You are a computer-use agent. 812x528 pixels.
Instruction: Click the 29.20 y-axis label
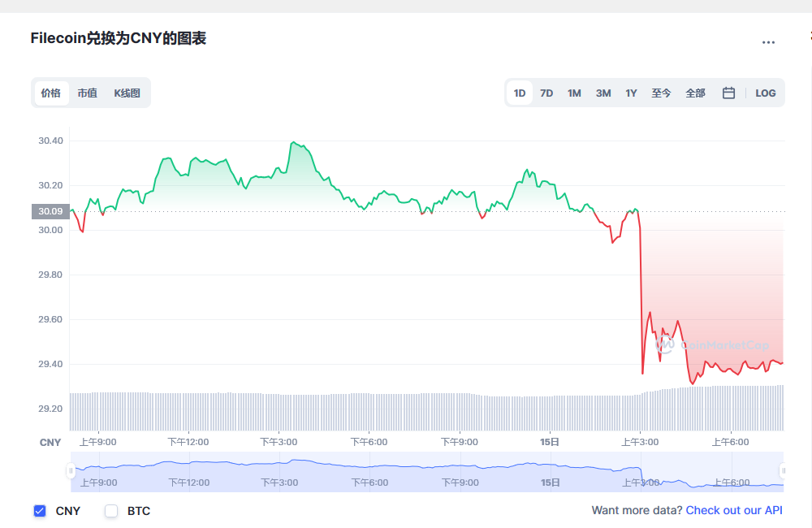click(50, 409)
